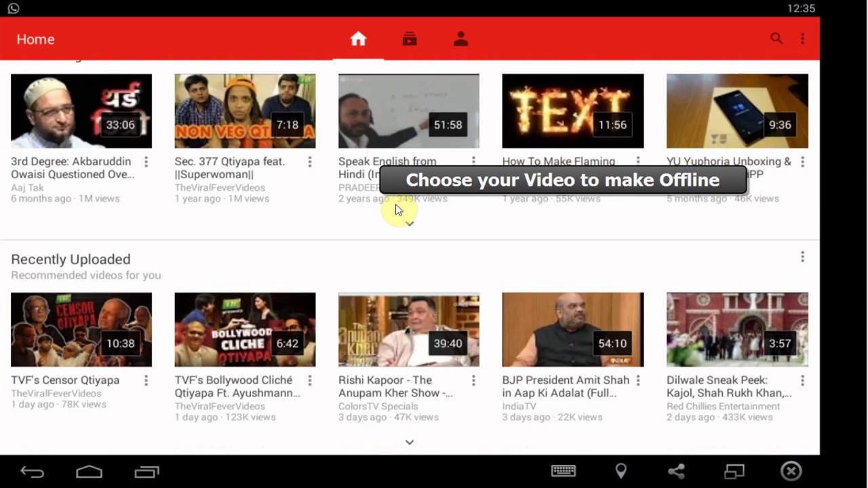Tap the Android back button

32,472
